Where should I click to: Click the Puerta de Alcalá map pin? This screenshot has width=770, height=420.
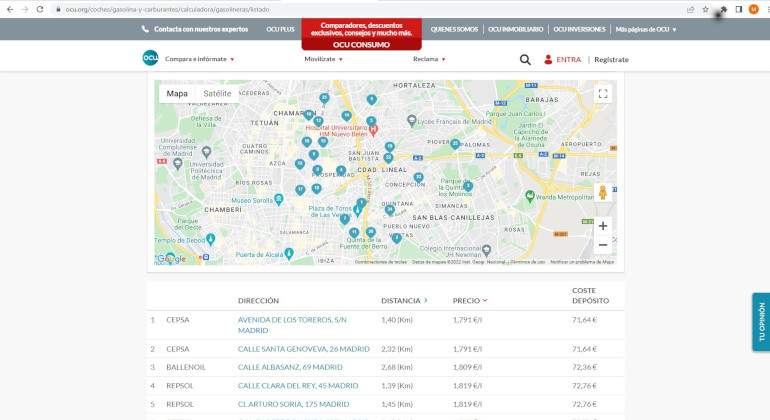(x=289, y=253)
